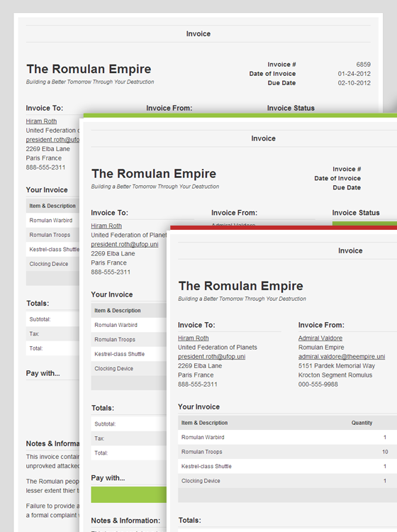397x532 pixels.
Task: Select invoice date 01-24-2012
Action: pos(354,74)
